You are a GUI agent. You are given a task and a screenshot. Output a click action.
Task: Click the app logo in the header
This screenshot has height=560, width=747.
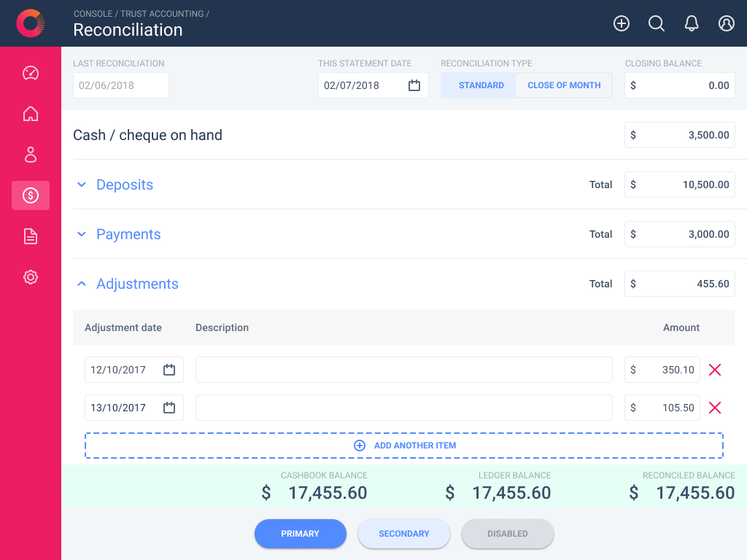(31, 23)
